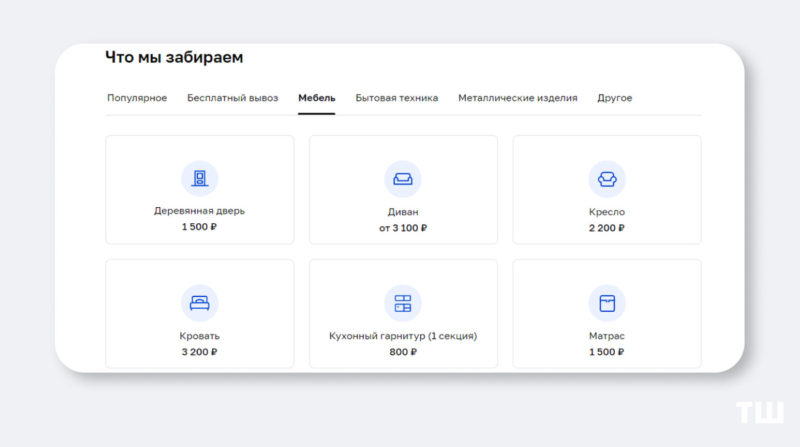
Task: Click the Кресло card title
Action: click(x=607, y=212)
